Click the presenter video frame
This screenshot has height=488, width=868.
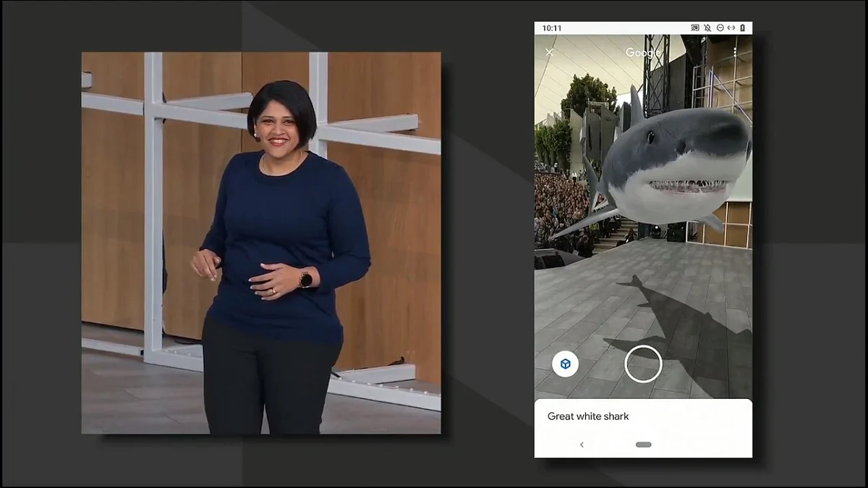261,243
